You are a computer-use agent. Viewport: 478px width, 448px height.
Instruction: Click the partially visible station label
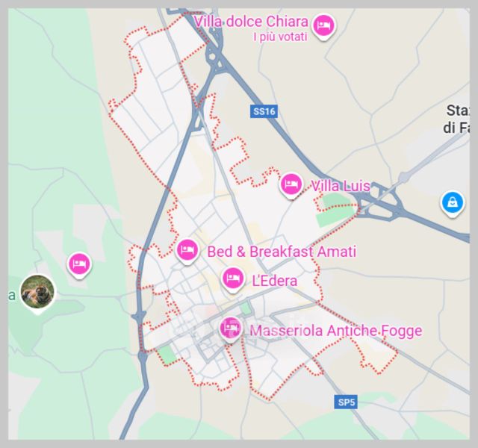click(x=456, y=119)
